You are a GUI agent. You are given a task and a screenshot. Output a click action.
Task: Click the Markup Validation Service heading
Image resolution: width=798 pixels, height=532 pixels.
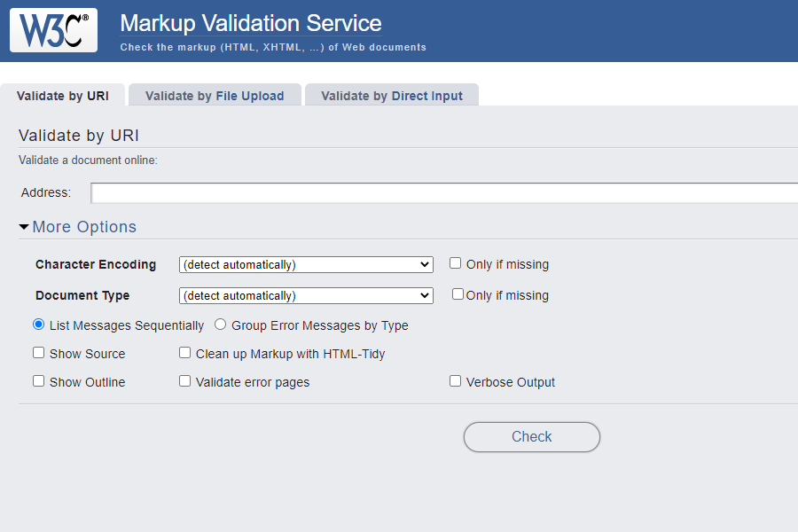251,24
